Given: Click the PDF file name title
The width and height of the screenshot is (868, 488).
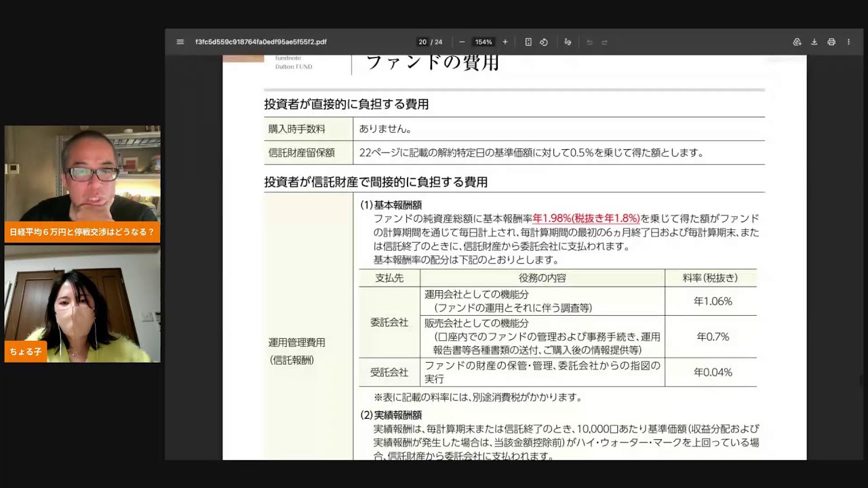Looking at the screenshot, I should point(261,42).
